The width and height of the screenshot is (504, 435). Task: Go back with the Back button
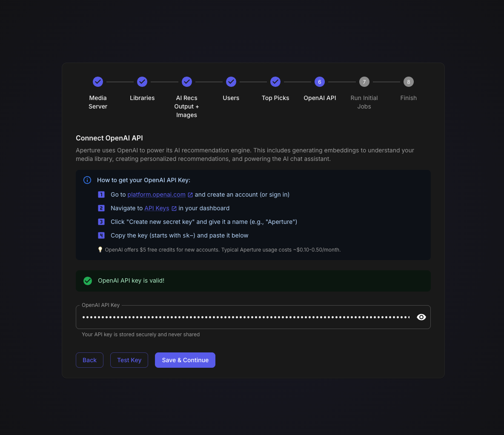[x=89, y=360]
